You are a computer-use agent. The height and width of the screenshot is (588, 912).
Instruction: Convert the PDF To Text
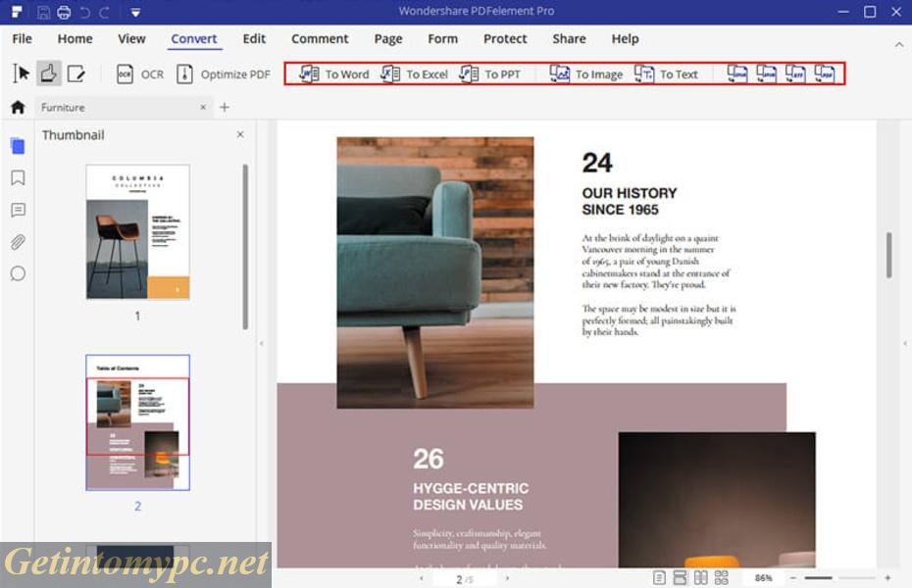click(x=666, y=73)
